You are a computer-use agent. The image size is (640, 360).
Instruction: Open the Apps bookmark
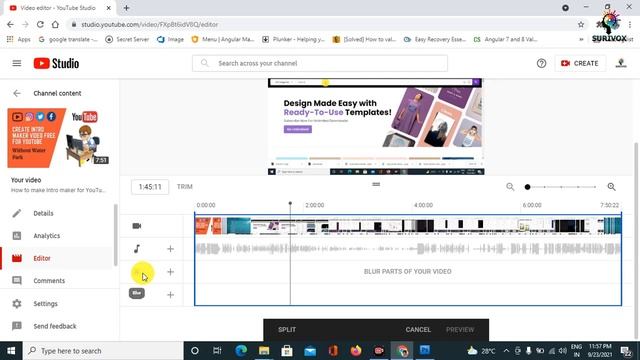click(19, 39)
